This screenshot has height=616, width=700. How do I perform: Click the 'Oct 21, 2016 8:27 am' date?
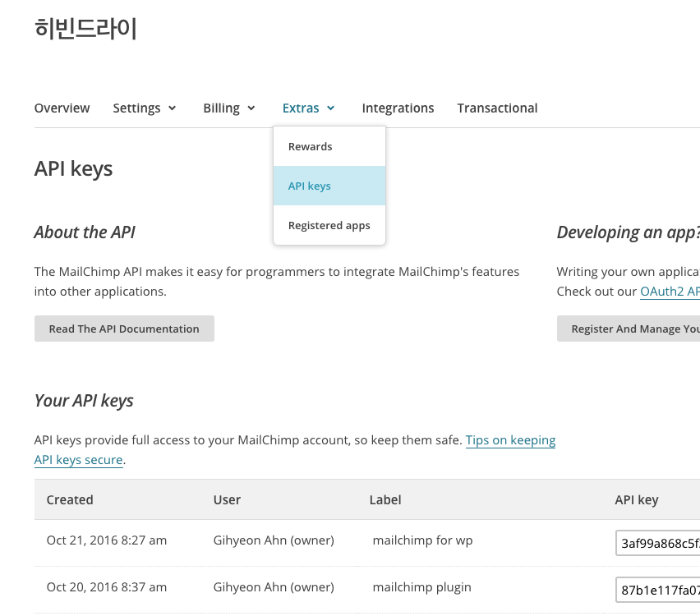(107, 540)
